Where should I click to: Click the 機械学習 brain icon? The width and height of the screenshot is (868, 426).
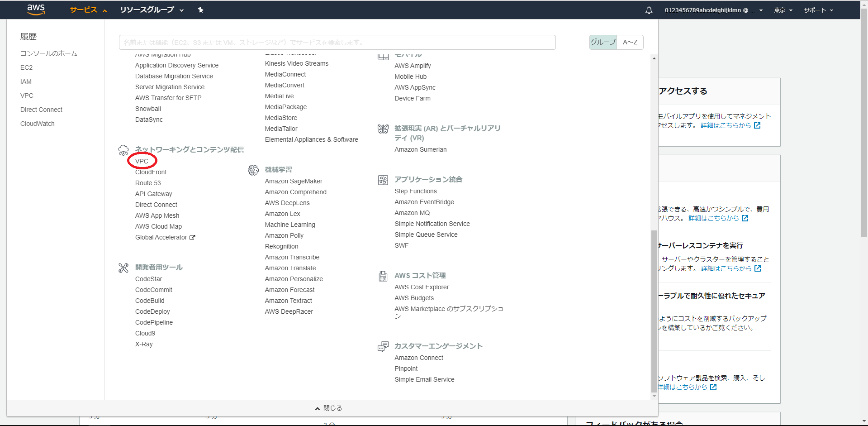(x=253, y=170)
